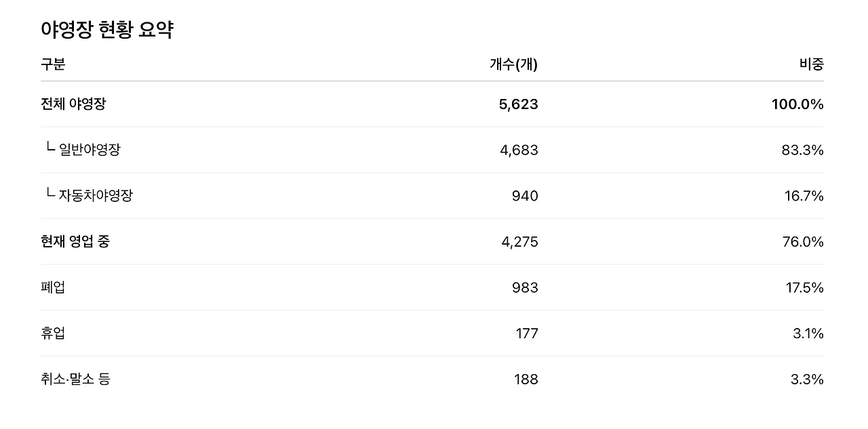
Task: Click the 16.7% share value
Action: point(804,197)
